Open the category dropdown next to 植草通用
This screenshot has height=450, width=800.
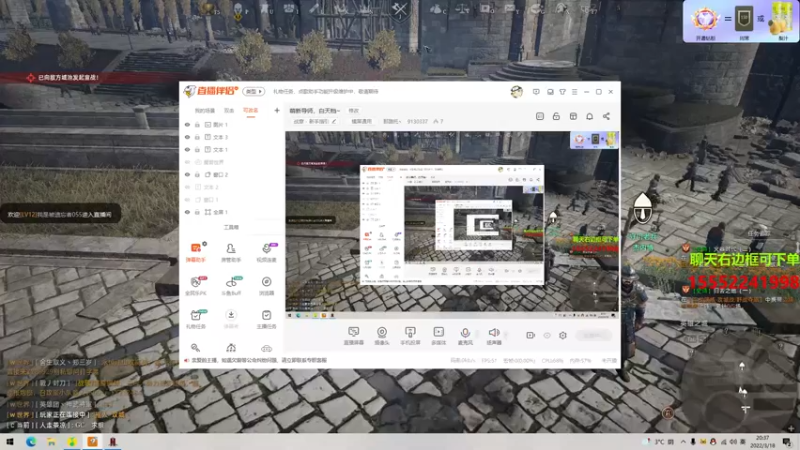(392, 121)
